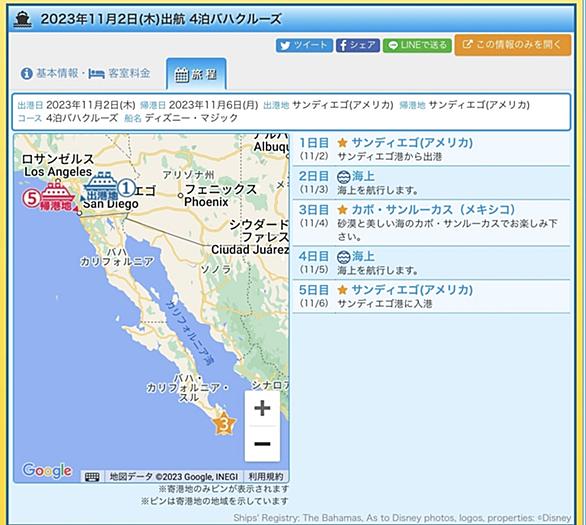This screenshot has height=525, width=586.
Task: Open day 4 海上 link
Action: (363, 256)
